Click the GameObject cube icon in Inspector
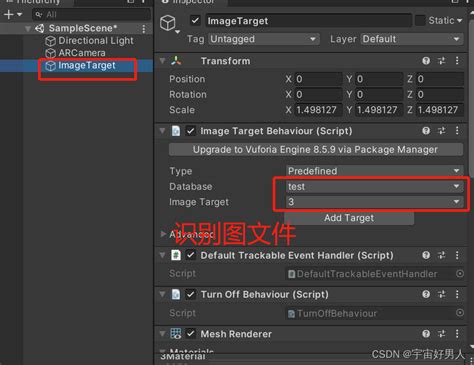Image resolution: width=474 pixels, height=365 pixels. [168, 23]
